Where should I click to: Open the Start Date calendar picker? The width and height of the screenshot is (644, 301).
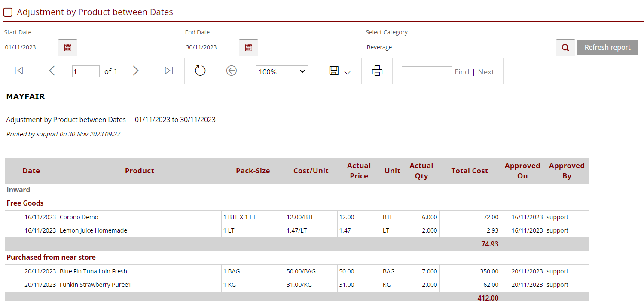(67, 48)
